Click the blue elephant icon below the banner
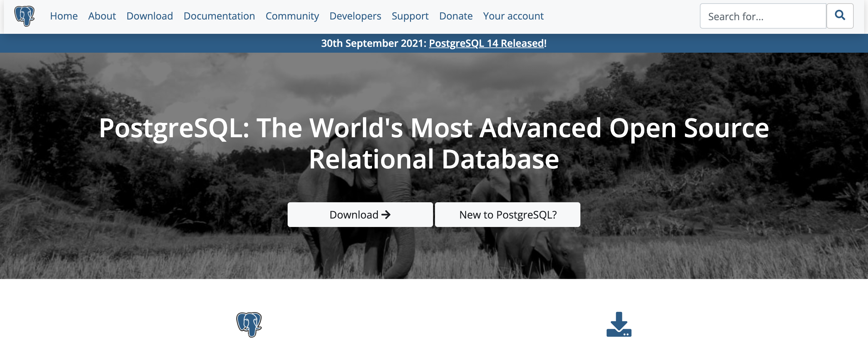The height and width of the screenshot is (359, 868). (x=249, y=324)
